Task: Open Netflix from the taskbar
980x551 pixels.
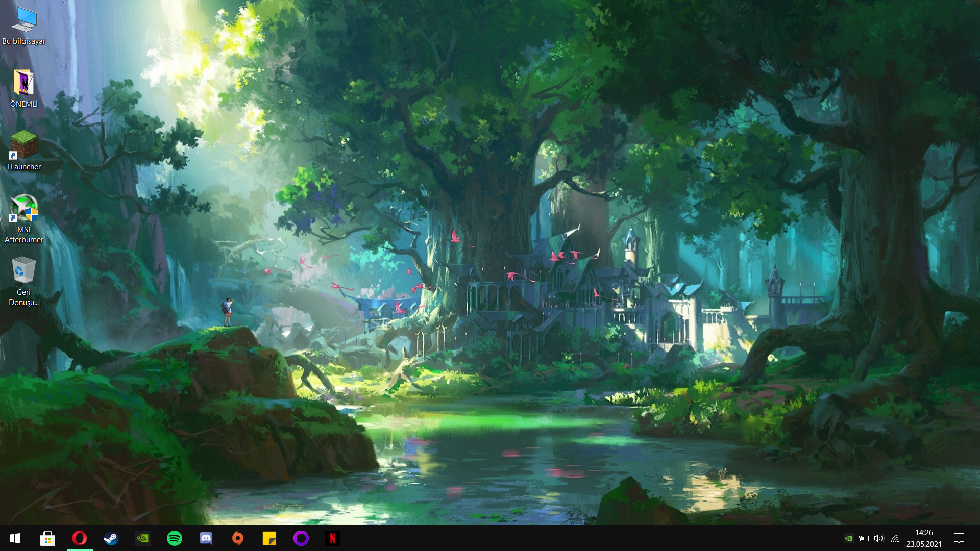Action: pyautogui.click(x=333, y=538)
